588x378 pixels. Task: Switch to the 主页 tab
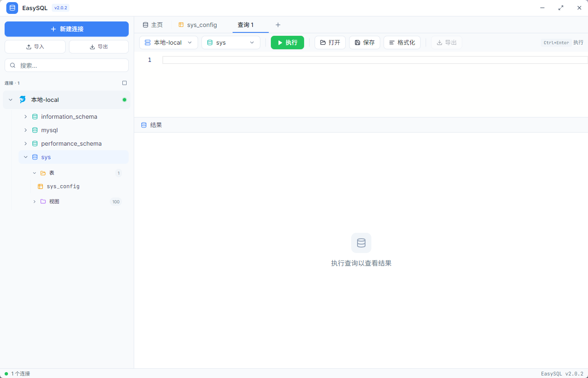click(x=153, y=25)
